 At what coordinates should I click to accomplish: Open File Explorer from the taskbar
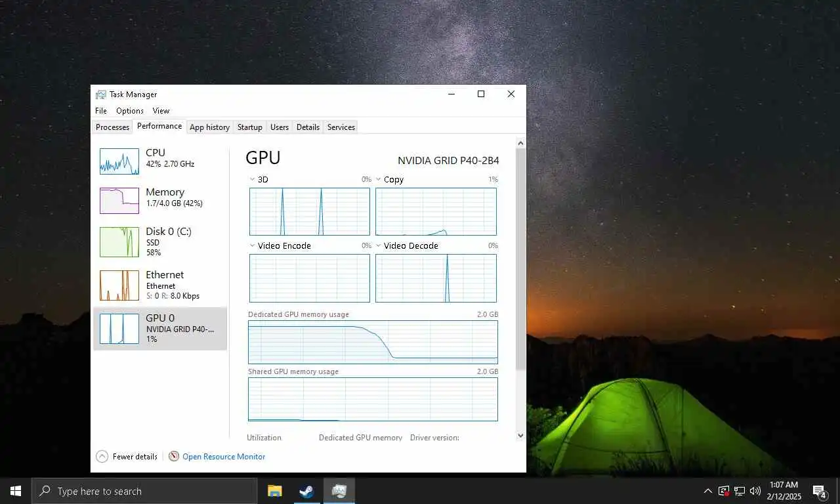click(275, 491)
